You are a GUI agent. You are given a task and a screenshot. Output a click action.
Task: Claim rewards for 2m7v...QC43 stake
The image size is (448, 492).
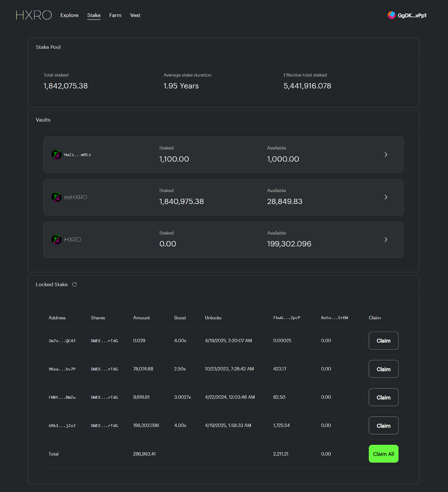click(x=383, y=341)
